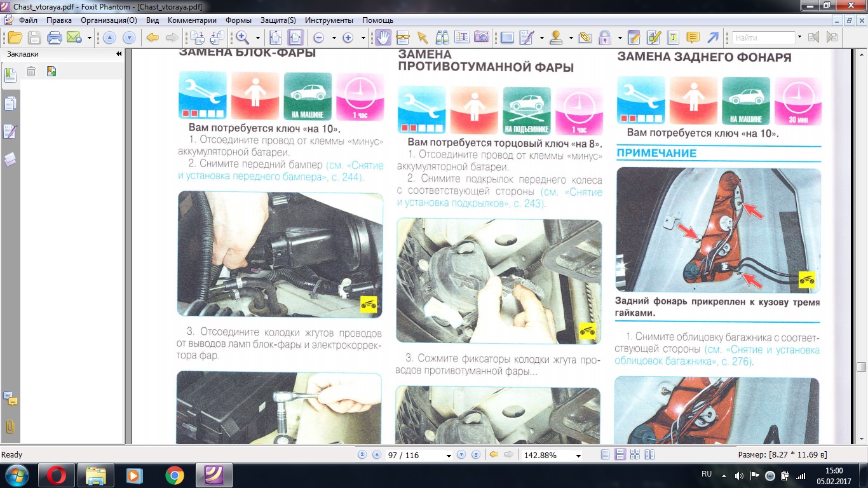Go to previous page with blue up arrow

coord(109,37)
